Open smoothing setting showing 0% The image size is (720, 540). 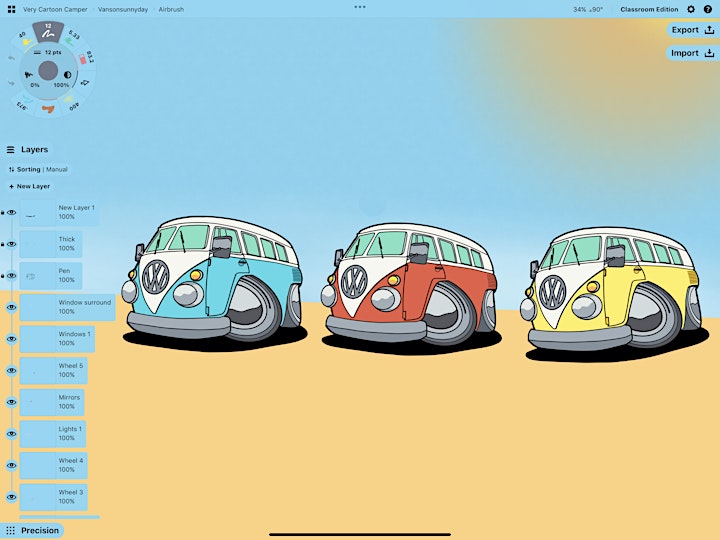[31, 79]
